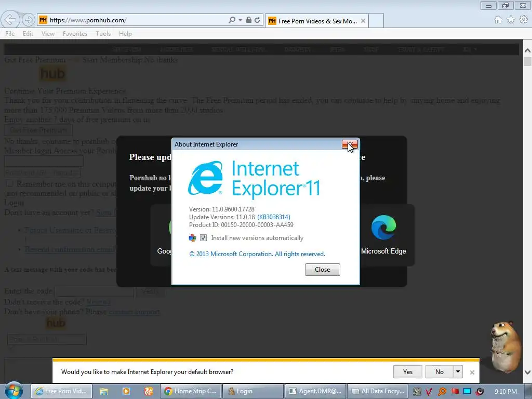Viewport: 532px width, 399px height.
Task: Click the Close button in About dialog
Action: point(322,270)
